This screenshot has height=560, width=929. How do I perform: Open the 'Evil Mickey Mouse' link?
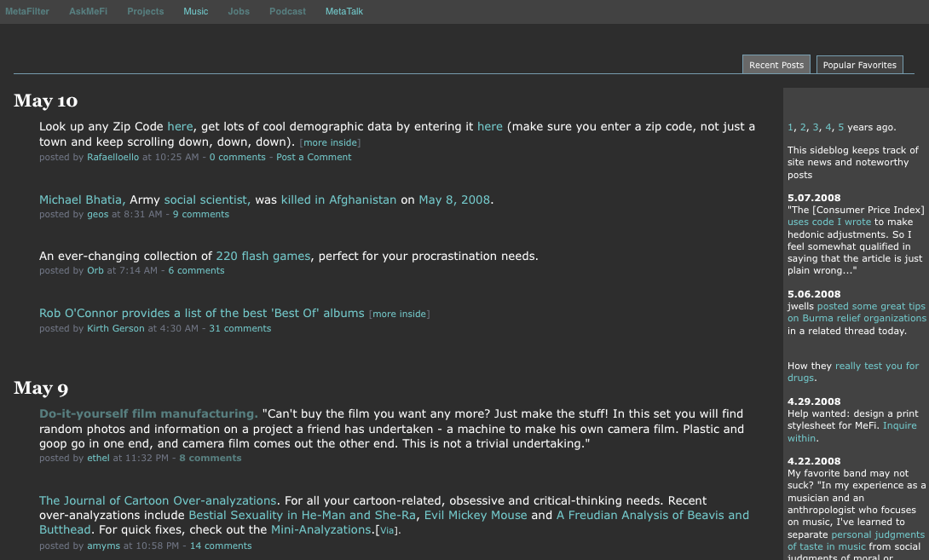(476, 515)
